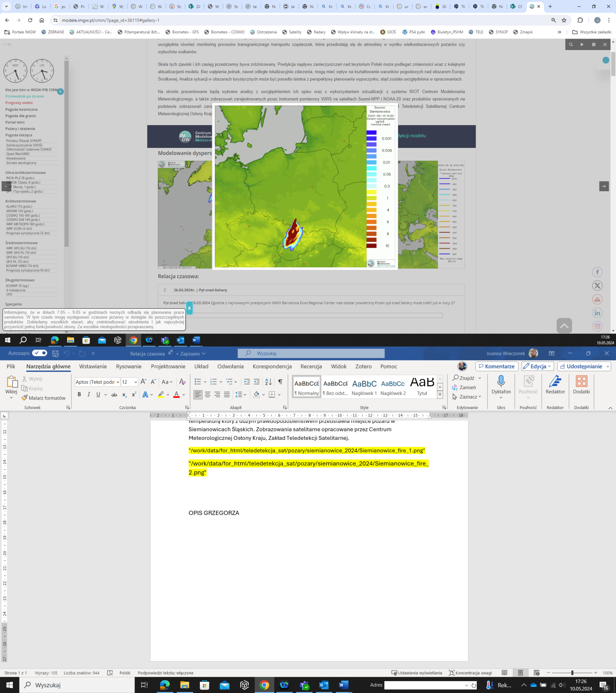Image resolution: width=616 pixels, height=693 pixels.
Task: Align text right in Word
Action: click(217, 394)
